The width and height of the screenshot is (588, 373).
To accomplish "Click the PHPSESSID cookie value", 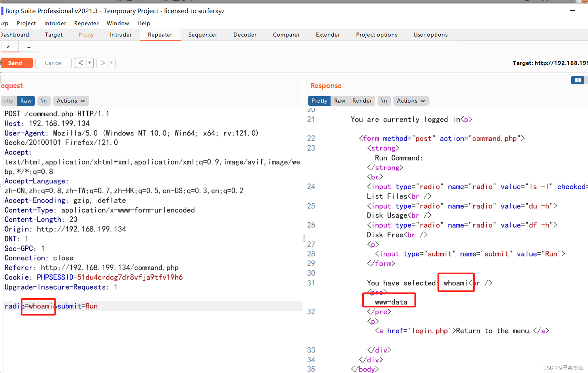I will [130, 277].
